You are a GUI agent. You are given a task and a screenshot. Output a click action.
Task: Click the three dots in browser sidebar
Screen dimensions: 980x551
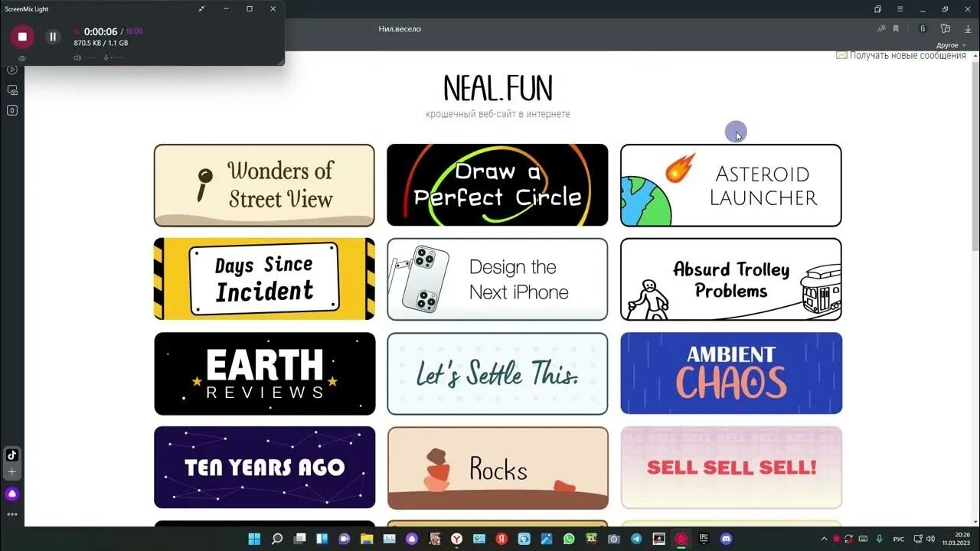11,514
